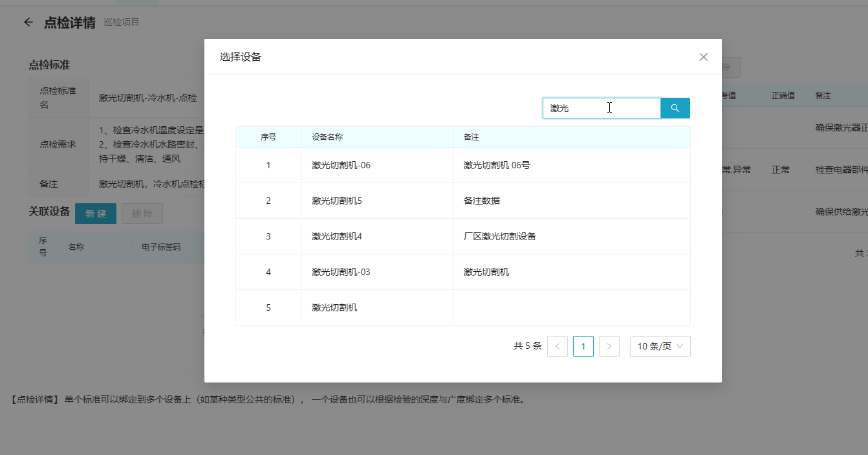This screenshot has height=455, width=868.
Task: Click the disabled 删除 button
Action: [142, 214]
